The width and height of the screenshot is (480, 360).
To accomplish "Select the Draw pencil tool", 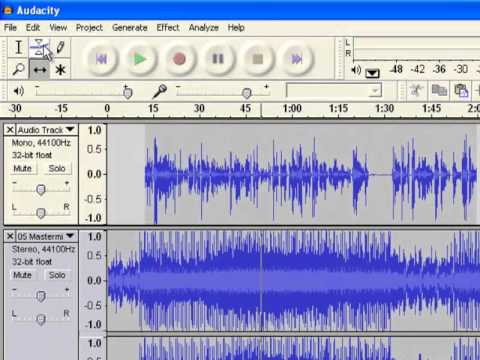I will 60,47.
